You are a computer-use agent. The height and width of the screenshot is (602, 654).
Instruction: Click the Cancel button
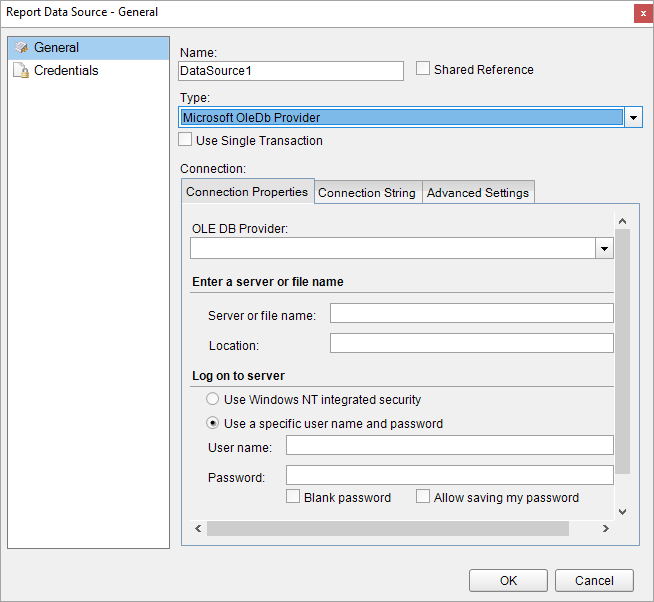click(594, 580)
